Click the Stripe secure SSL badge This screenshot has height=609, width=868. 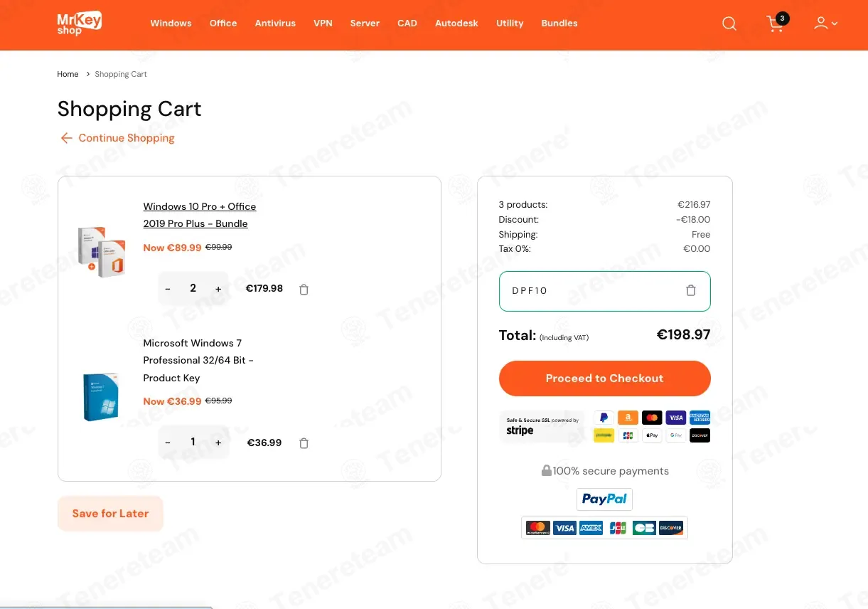pyautogui.click(x=542, y=427)
